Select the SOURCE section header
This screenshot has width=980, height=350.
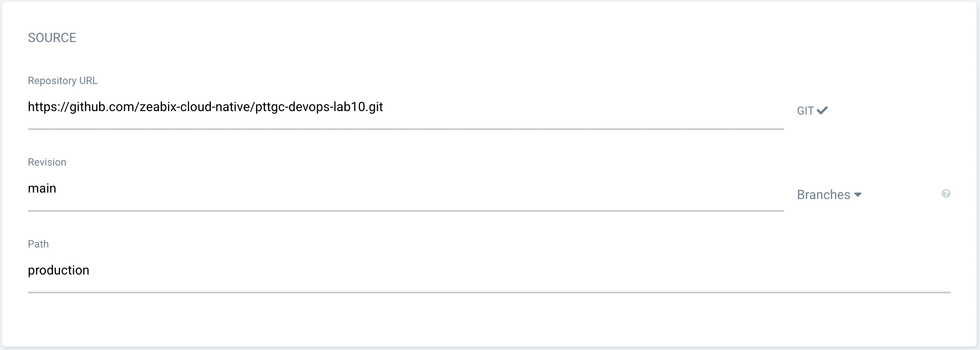coord(52,37)
